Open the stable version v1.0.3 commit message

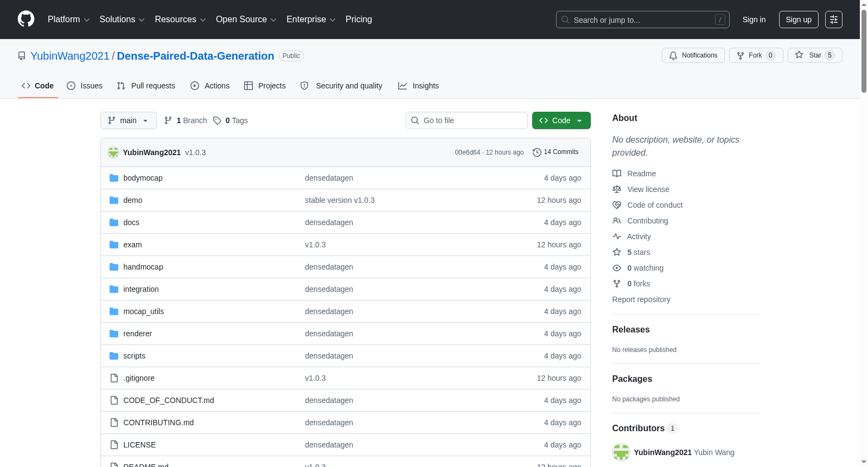coord(340,200)
